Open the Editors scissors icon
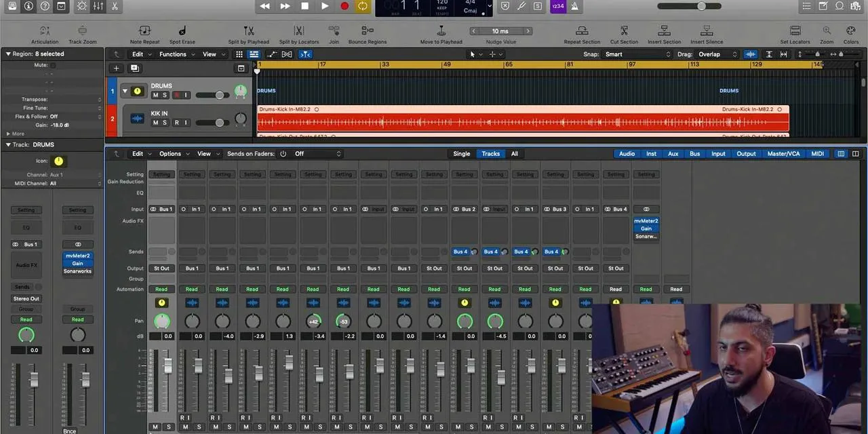 (x=114, y=6)
